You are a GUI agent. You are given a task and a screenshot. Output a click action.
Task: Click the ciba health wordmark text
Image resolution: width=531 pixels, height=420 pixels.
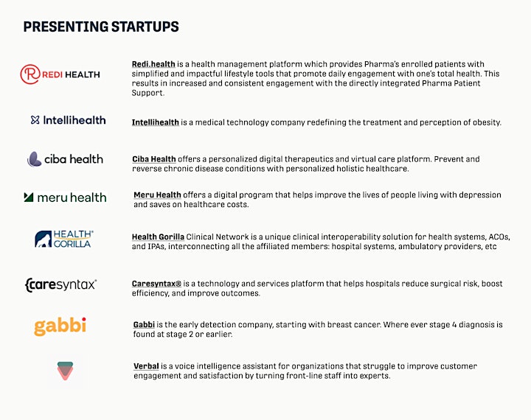click(x=74, y=159)
